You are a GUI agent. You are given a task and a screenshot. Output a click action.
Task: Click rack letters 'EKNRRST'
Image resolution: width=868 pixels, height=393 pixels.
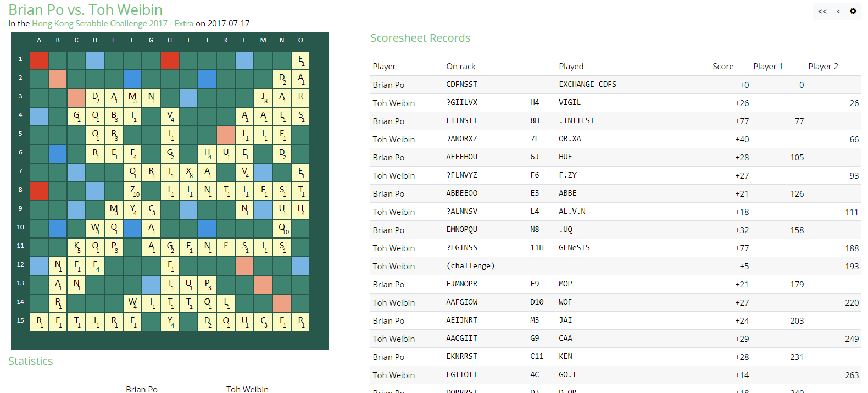[x=461, y=356]
